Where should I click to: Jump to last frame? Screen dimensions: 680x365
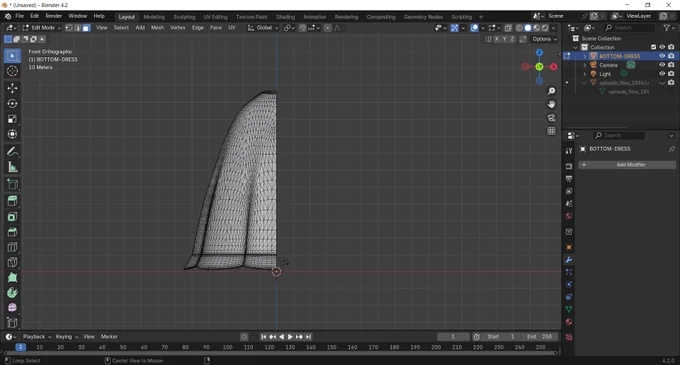[x=308, y=337]
